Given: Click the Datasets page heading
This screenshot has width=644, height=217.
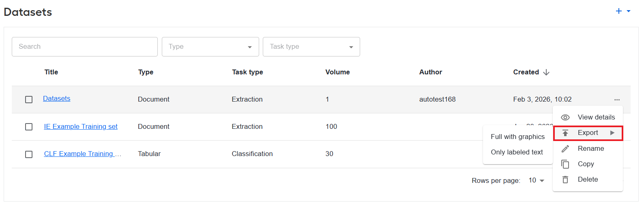Looking at the screenshot, I should tap(28, 12).
